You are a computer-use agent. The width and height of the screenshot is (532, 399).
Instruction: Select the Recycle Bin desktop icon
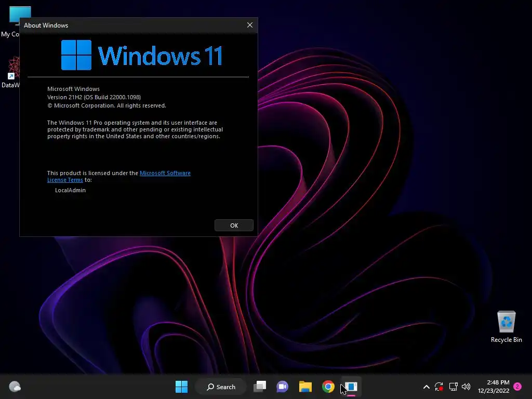pyautogui.click(x=506, y=327)
